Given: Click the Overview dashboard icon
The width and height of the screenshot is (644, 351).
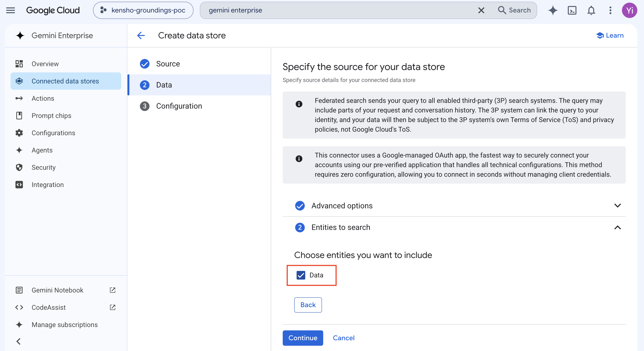Looking at the screenshot, I should [x=19, y=64].
